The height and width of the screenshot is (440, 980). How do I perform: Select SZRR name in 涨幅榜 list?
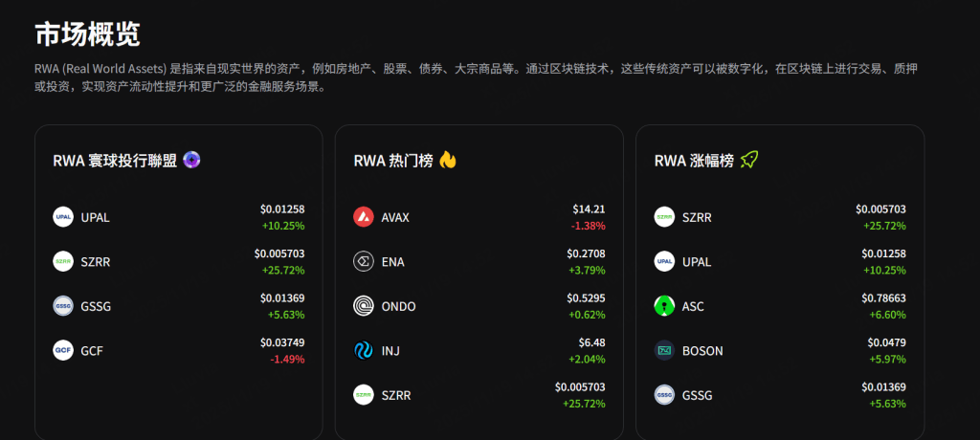[x=697, y=217]
